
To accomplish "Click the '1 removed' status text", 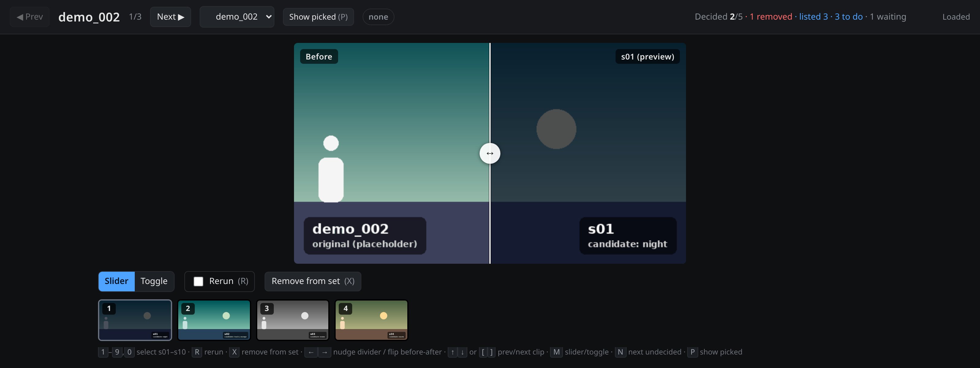I will tap(771, 17).
